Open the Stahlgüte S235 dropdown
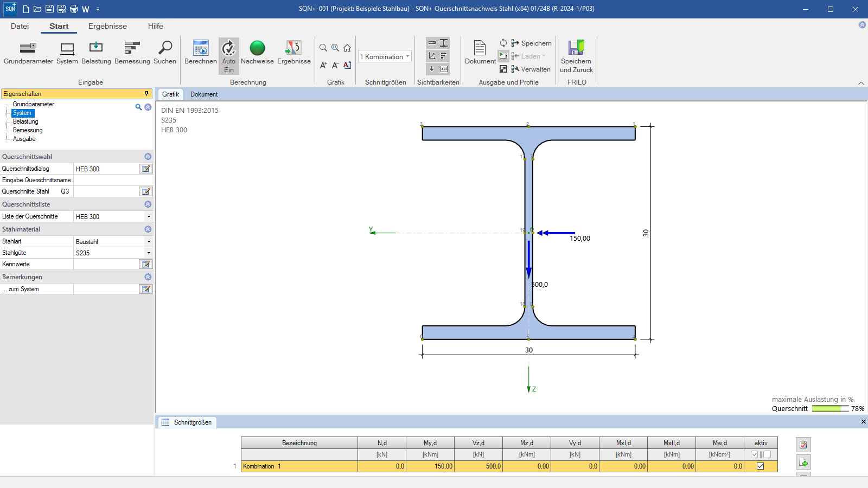 [x=149, y=253]
